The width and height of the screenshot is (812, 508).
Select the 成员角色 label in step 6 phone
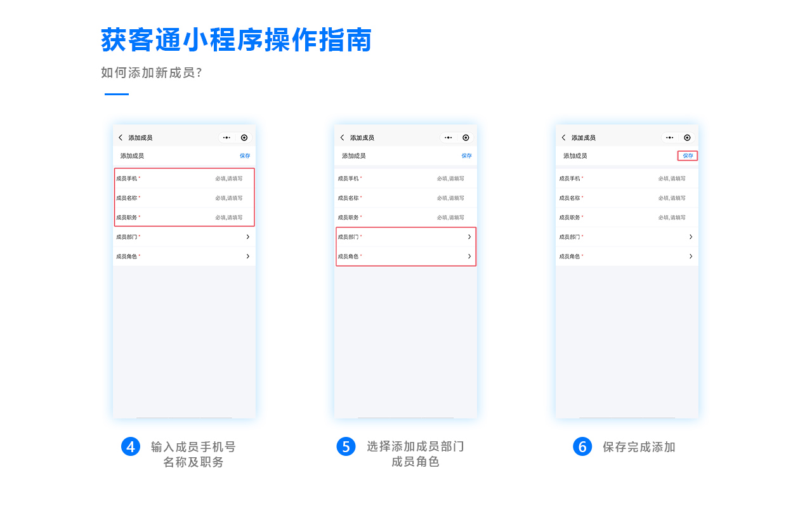click(569, 257)
